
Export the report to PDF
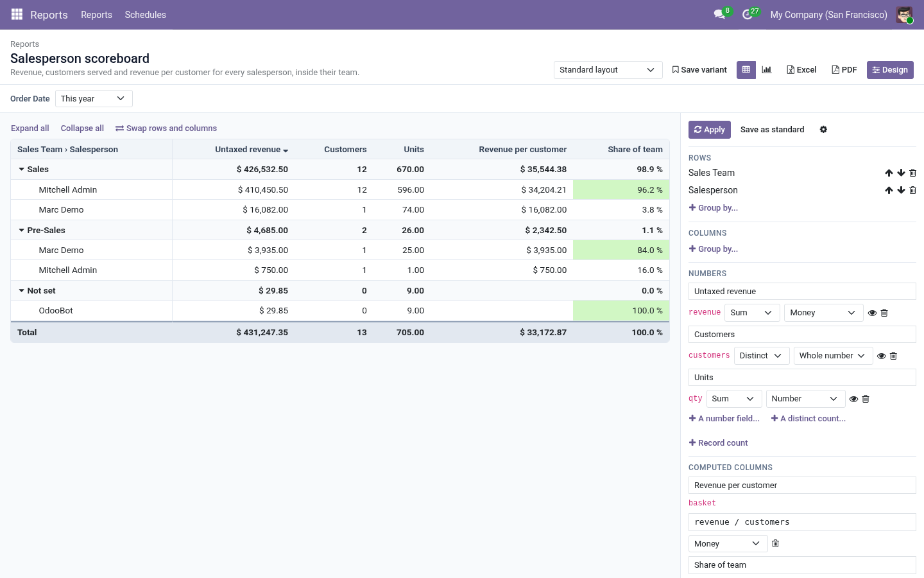[x=844, y=70]
